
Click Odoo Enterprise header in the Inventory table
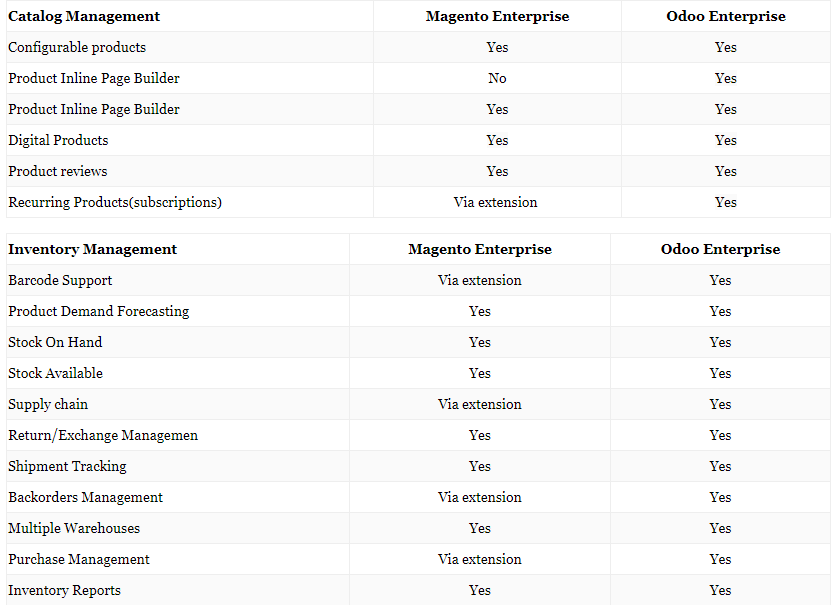click(x=720, y=249)
